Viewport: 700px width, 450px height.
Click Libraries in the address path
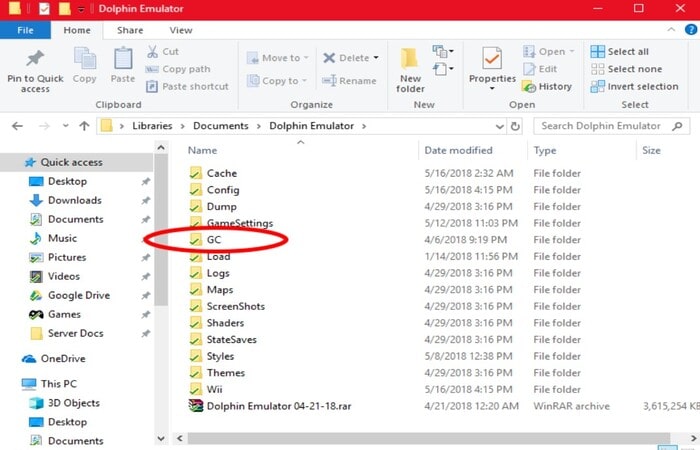pyautogui.click(x=152, y=126)
